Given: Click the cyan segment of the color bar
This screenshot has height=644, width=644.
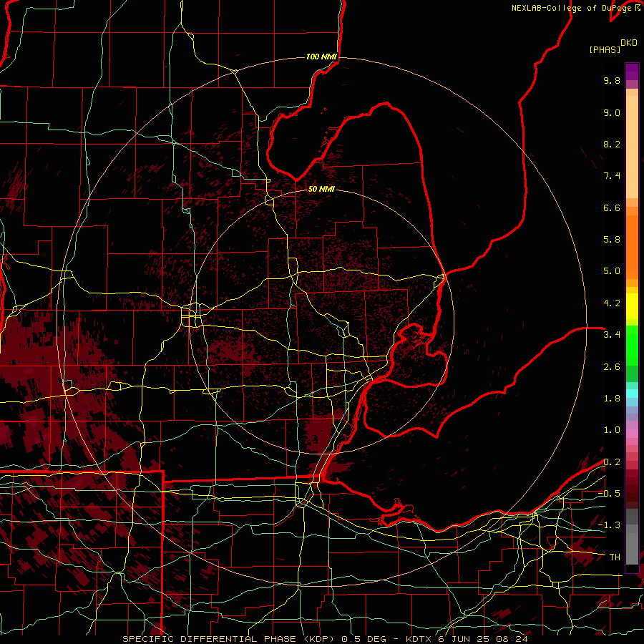Looking at the screenshot, I should (x=632, y=393).
